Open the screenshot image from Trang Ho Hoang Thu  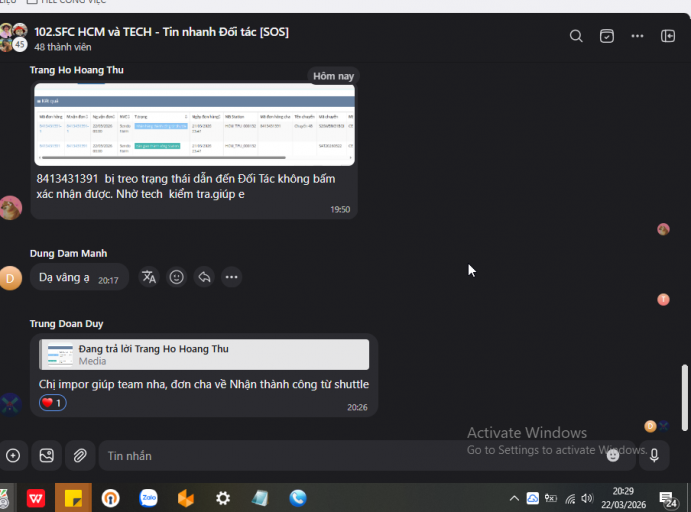click(194, 124)
